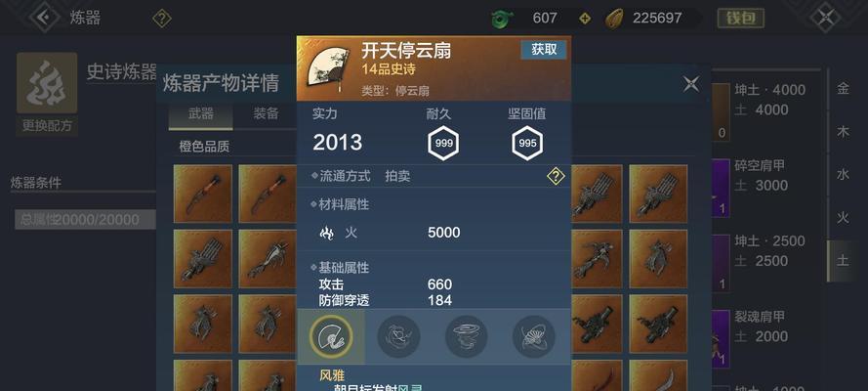The height and width of the screenshot is (391, 868).
Task: Switch to the 装备 tab
Action: pos(266,114)
